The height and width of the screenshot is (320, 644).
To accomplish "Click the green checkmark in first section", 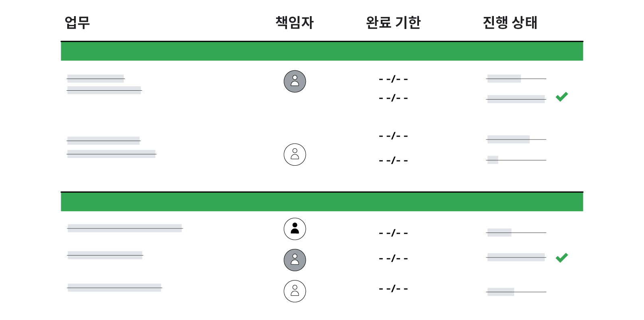I will click(x=561, y=97).
